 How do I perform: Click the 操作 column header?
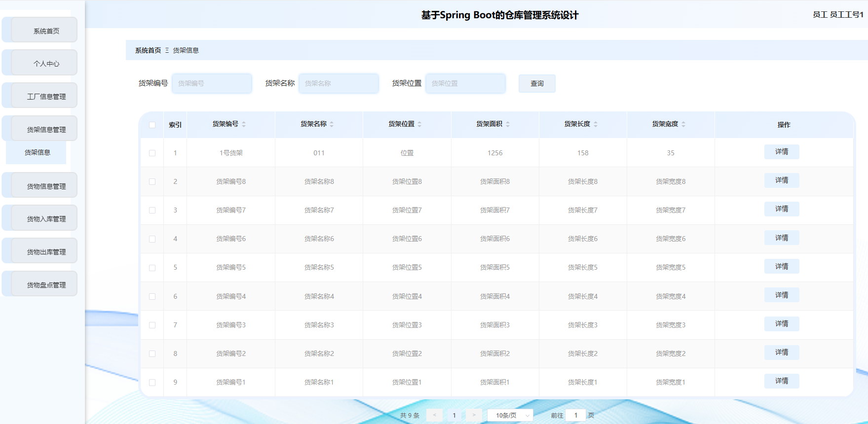click(x=784, y=125)
